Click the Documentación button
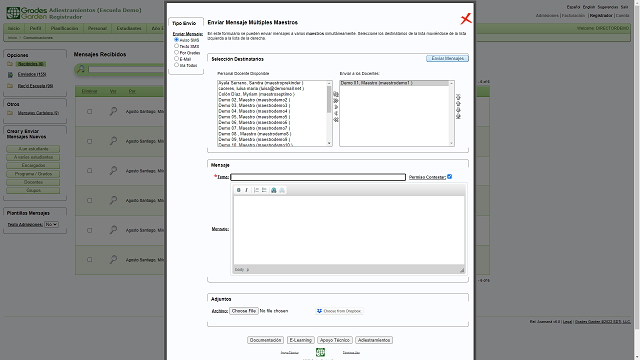The image size is (640, 360). pyautogui.click(x=265, y=340)
